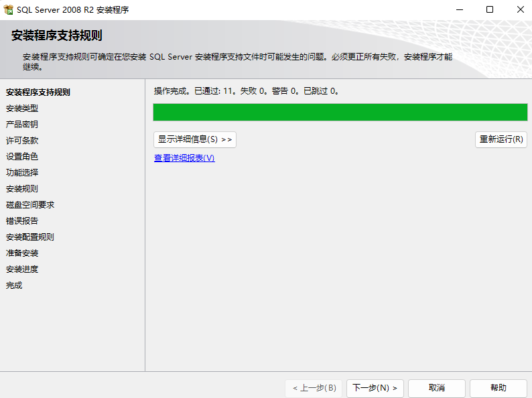The height and width of the screenshot is (398, 532).
Task: Select 安装类型 step in sidebar
Action: tap(22, 109)
